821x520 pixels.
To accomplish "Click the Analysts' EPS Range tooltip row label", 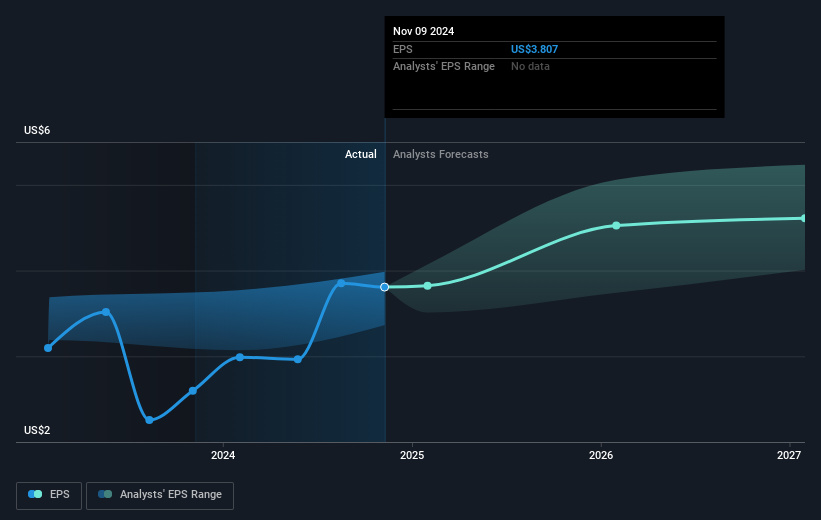I will pyautogui.click(x=443, y=67).
